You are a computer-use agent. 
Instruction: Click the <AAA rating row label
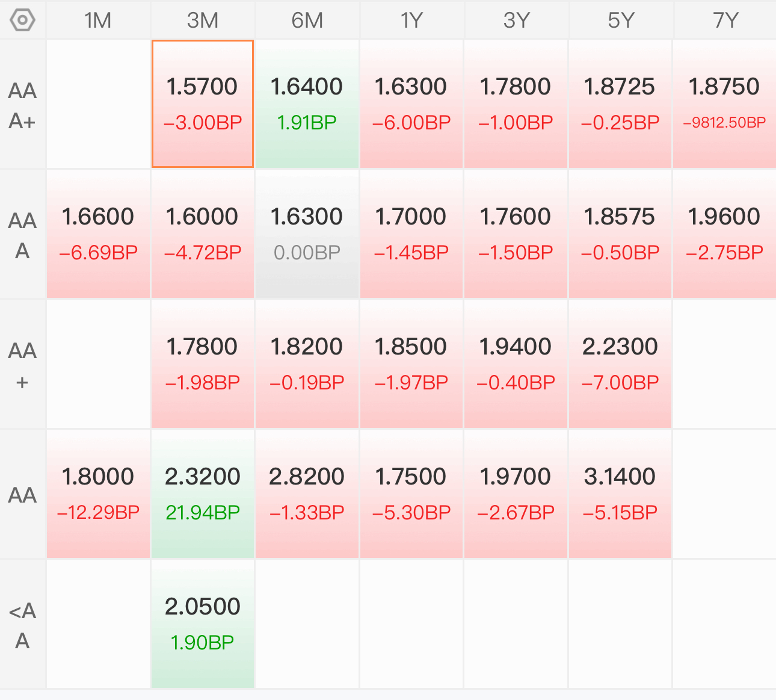(22, 625)
